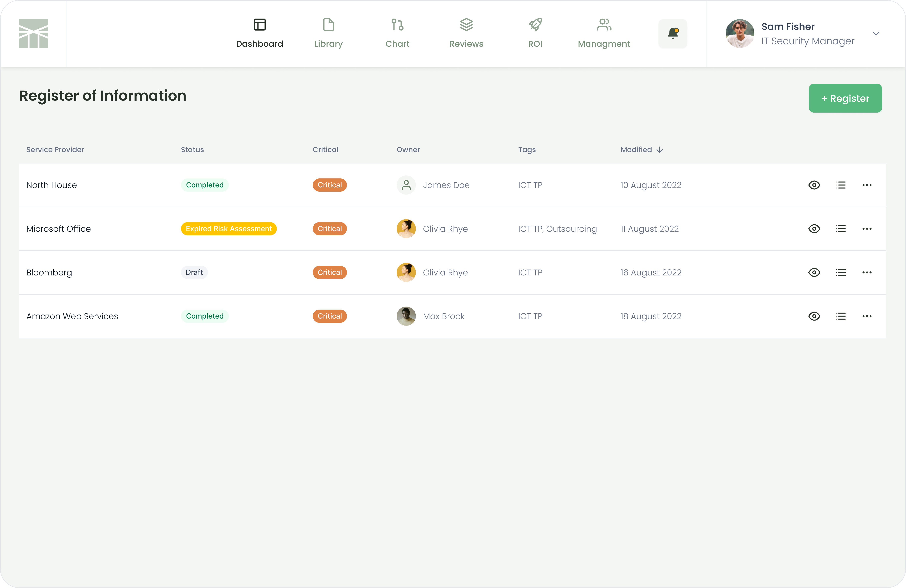Click the Bloomberg provider name
Screen dimensions: 906x588
[49, 273]
